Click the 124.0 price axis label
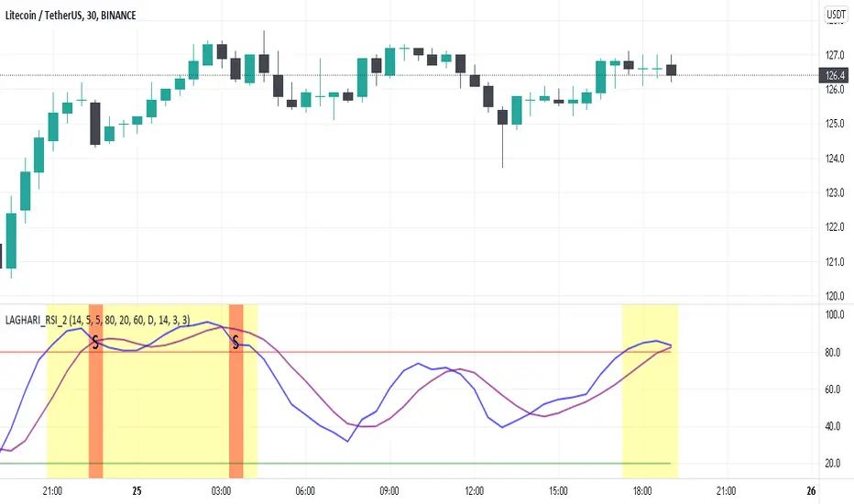 (835, 159)
